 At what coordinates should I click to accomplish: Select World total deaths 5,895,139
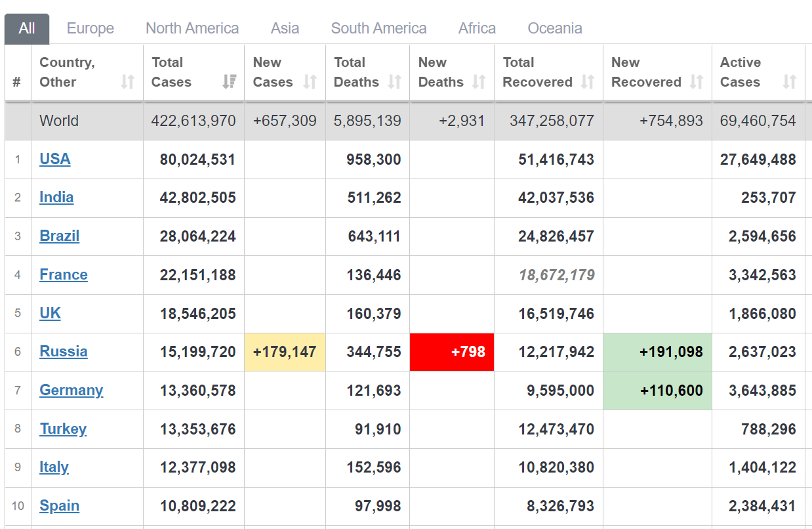367,121
